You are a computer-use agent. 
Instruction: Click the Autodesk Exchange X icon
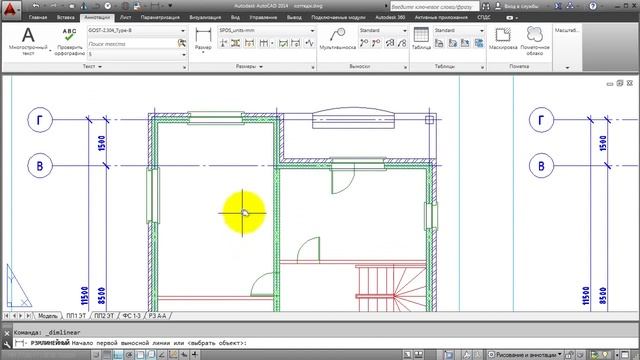[558, 6]
